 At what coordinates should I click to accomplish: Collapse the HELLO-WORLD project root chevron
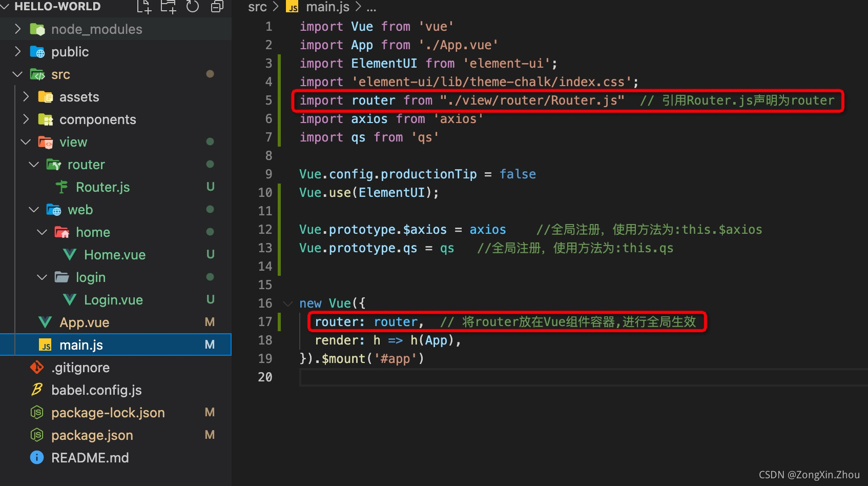tap(5, 7)
